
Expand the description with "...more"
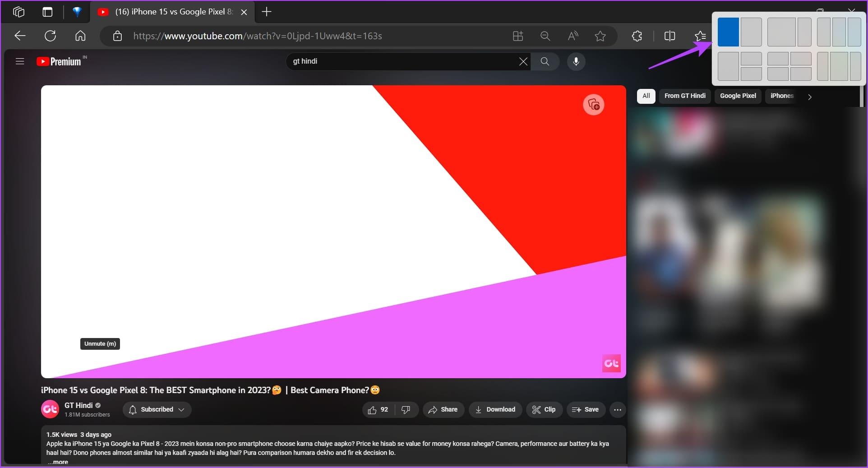pos(58,462)
